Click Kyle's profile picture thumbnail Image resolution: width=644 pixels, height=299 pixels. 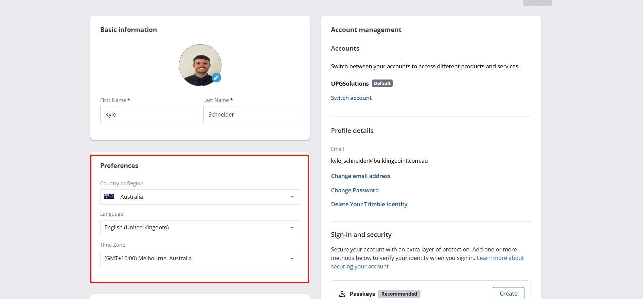coord(200,65)
